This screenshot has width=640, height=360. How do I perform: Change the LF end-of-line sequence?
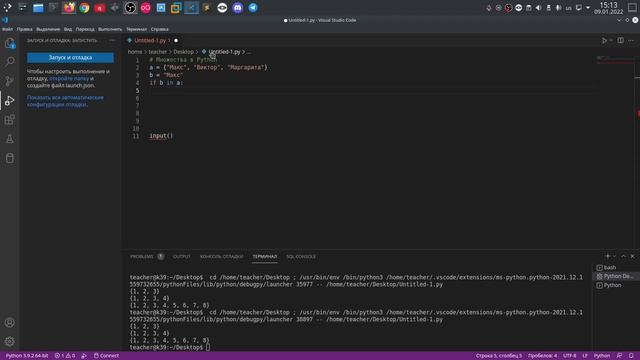[x=585, y=356]
